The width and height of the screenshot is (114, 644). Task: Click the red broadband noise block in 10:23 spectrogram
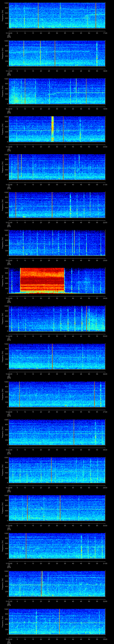click(x=42, y=280)
